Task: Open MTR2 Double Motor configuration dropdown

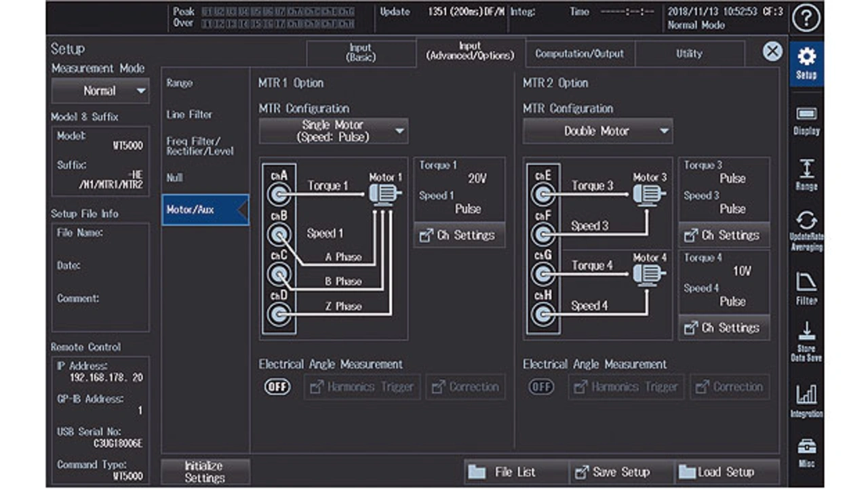Action: (597, 131)
